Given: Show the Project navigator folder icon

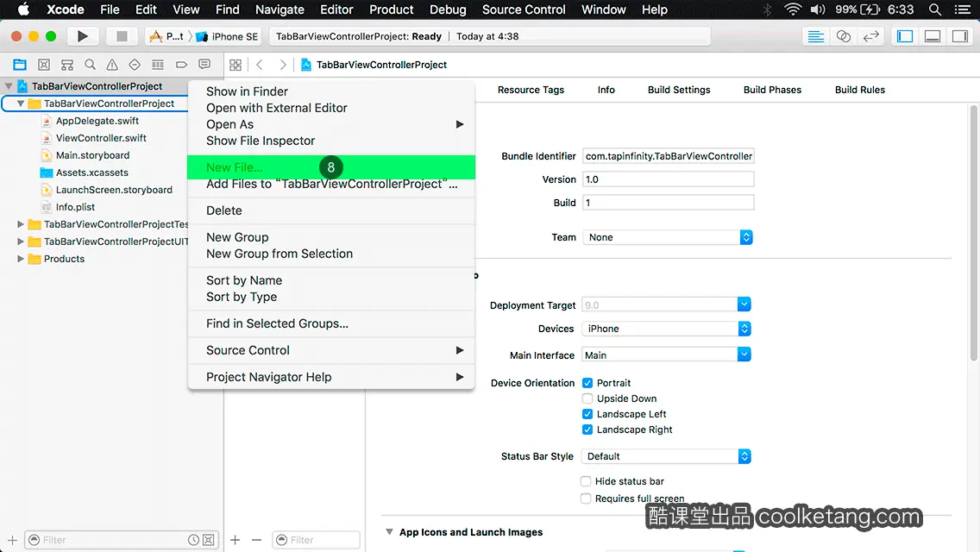Looking at the screenshot, I should [x=20, y=65].
